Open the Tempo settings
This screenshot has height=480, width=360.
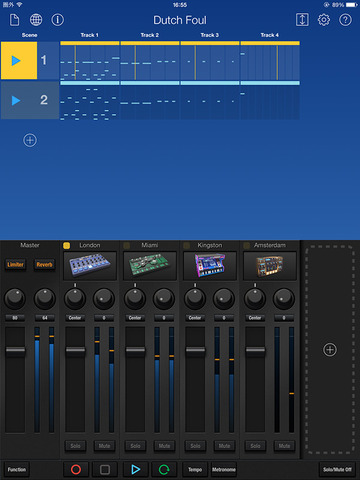coord(195,470)
